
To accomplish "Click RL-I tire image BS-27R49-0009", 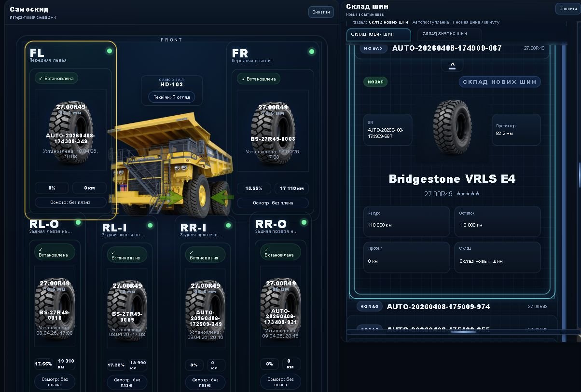I will pyautogui.click(x=127, y=309).
